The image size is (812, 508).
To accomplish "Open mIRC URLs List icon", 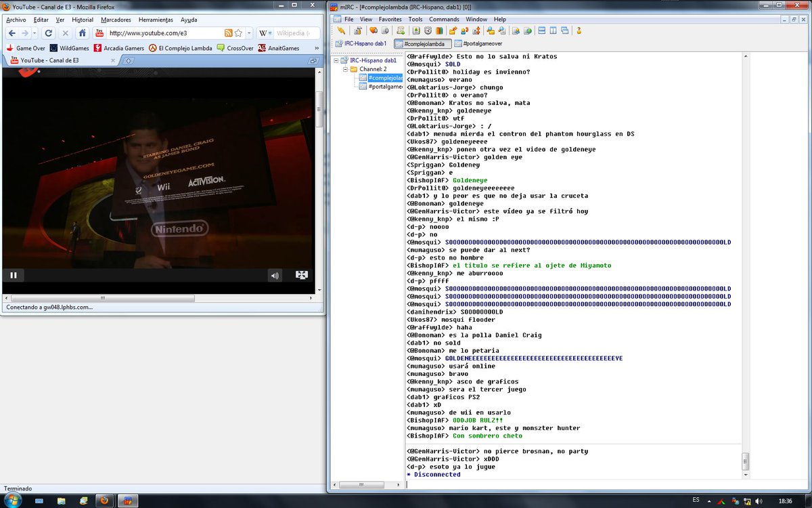I will (528, 30).
